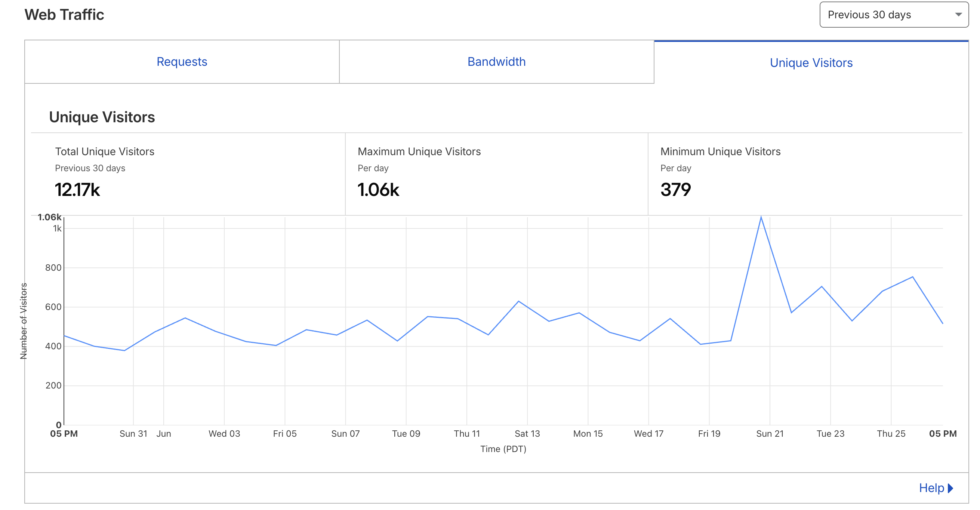The image size is (980, 510).
Task: Click the Mon 15 axis label
Action: tap(588, 433)
